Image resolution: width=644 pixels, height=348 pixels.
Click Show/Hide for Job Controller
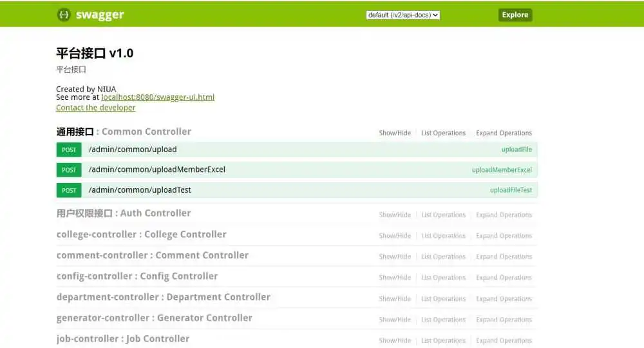click(395, 341)
